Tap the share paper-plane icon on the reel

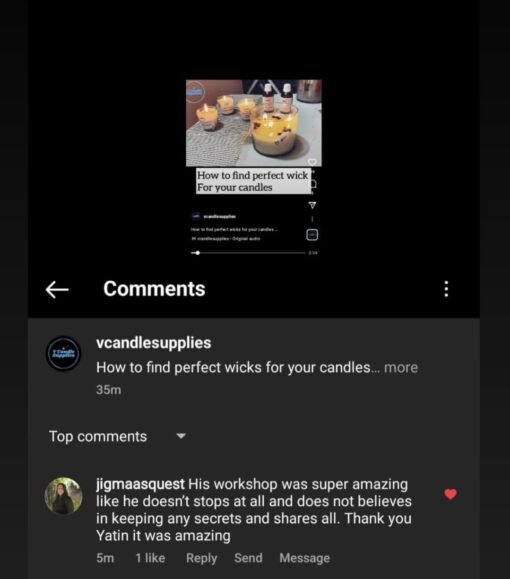point(312,205)
